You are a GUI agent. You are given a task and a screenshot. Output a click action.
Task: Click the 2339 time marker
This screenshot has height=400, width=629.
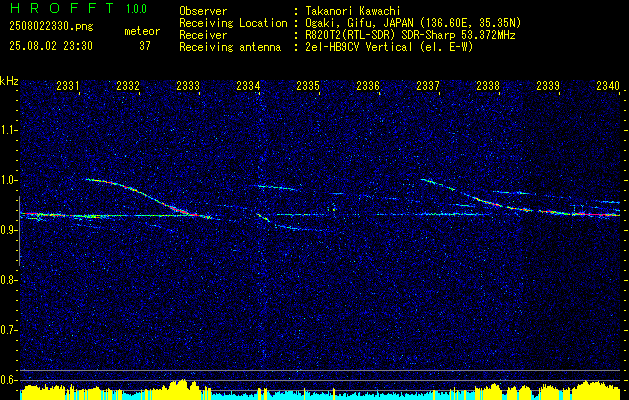pos(548,85)
